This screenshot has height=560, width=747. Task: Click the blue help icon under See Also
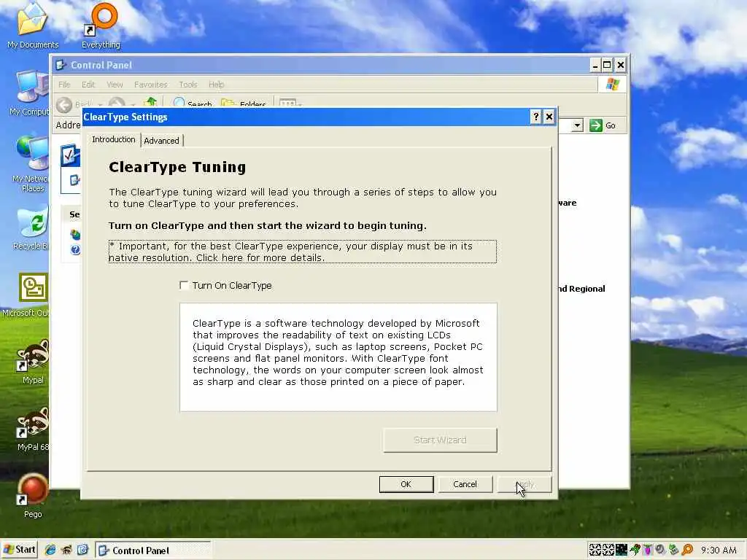[x=75, y=249]
